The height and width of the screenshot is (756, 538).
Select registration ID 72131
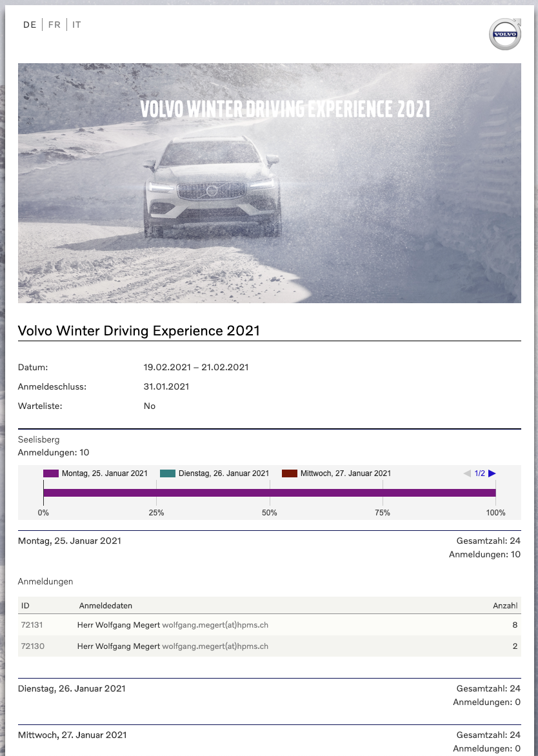(x=32, y=625)
